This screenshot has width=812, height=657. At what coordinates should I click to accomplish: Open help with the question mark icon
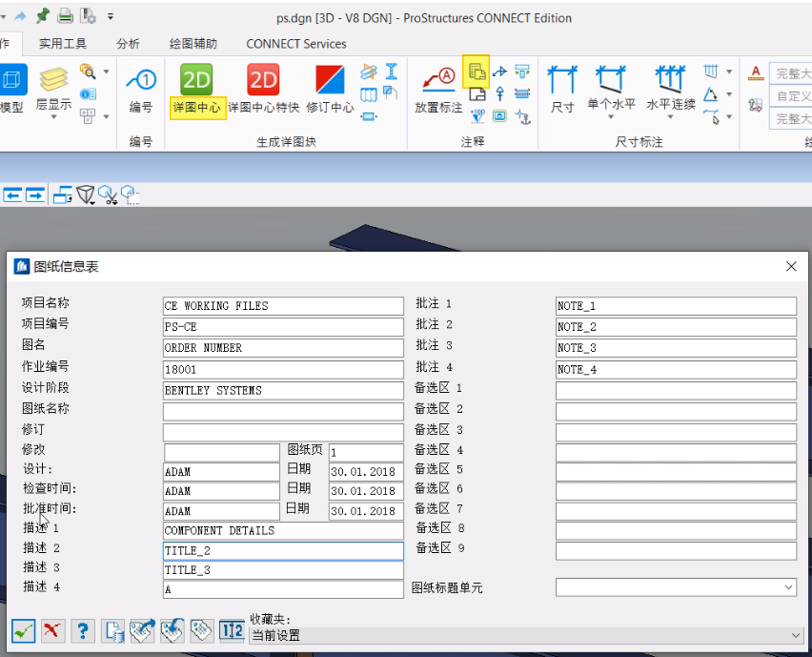(x=83, y=630)
